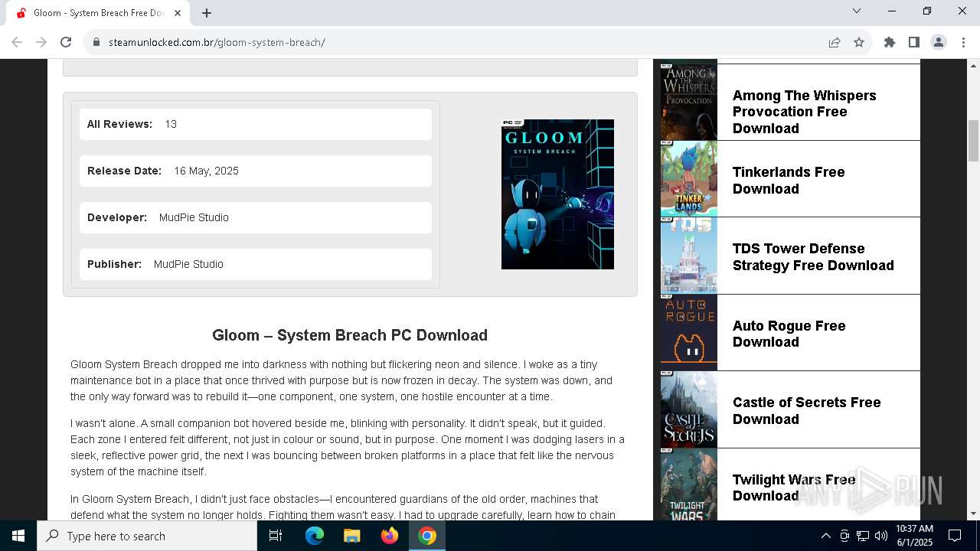980x551 pixels.
Task: Click Castle of Secrets thumbnail
Action: 689,409
